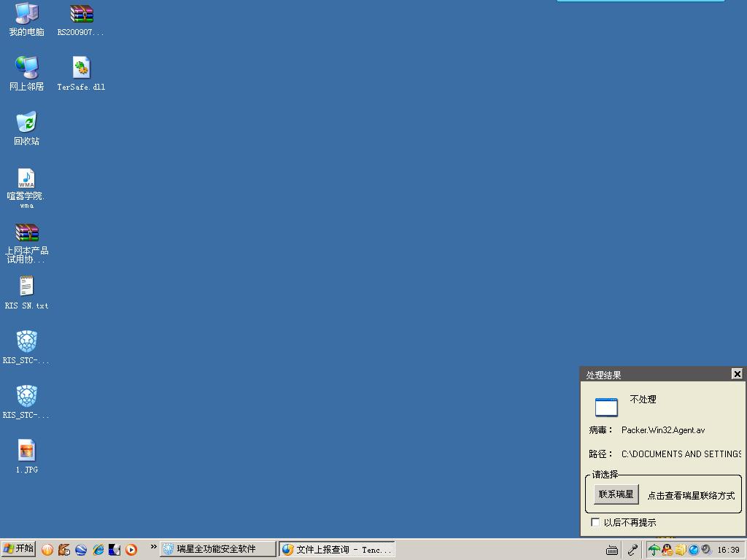Screen dimensions: 747x560
Task: Click the C:\DOCUMENTS AND SETTINGS path text
Action: [x=681, y=454]
